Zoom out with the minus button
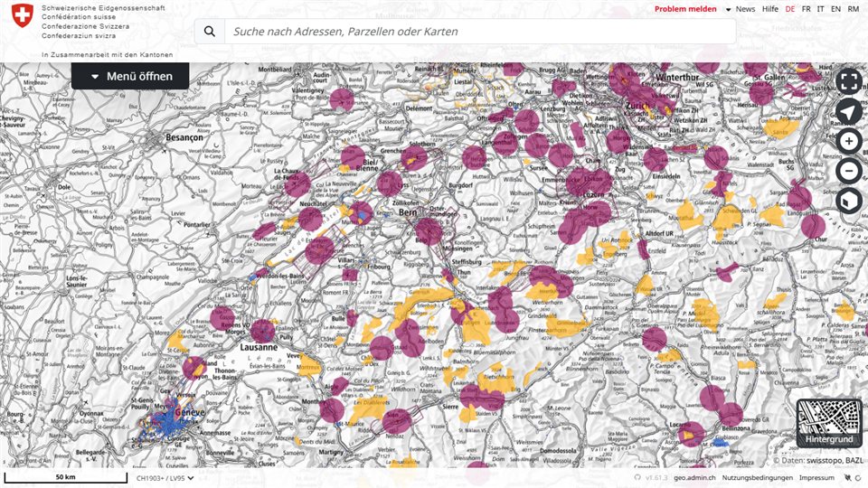 849,171
